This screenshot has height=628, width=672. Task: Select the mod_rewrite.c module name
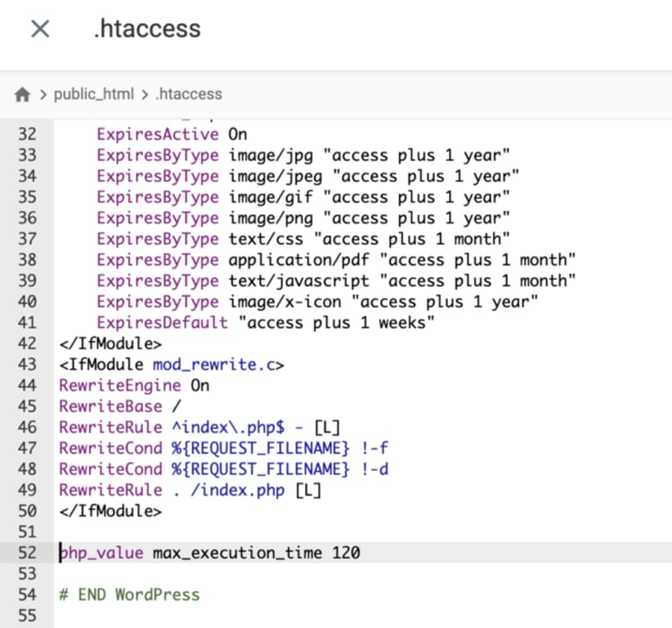213,364
